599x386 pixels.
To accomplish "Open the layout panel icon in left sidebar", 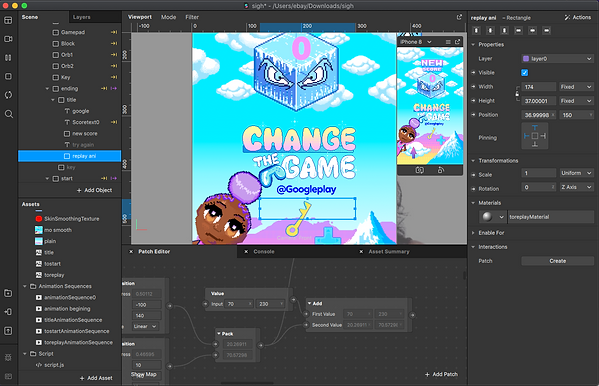I will (8, 20).
